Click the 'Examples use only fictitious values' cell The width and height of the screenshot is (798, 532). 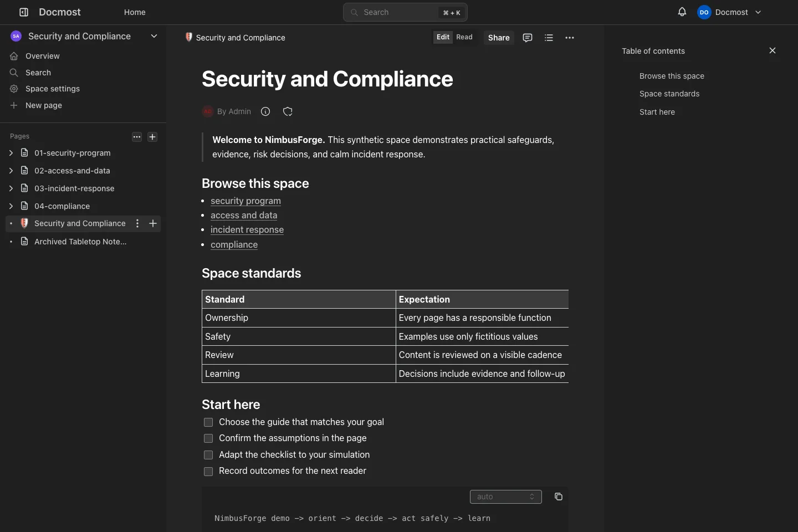[482, 336]
